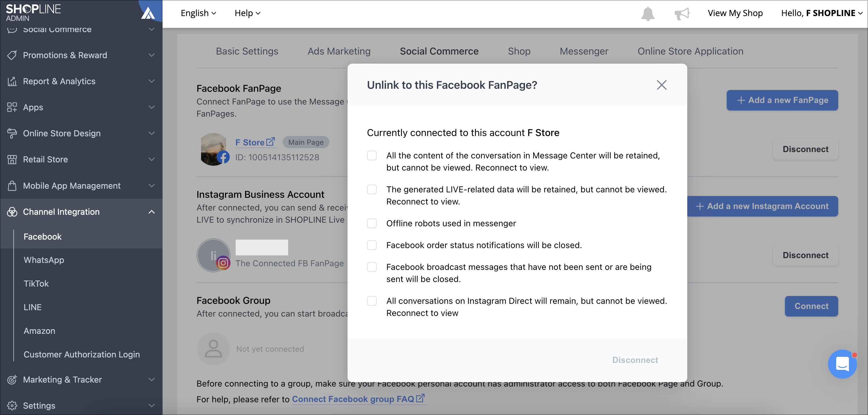Select WhatsApp in the sidebar menu
This screenshot has width=868, height=415.
(44, 260)
